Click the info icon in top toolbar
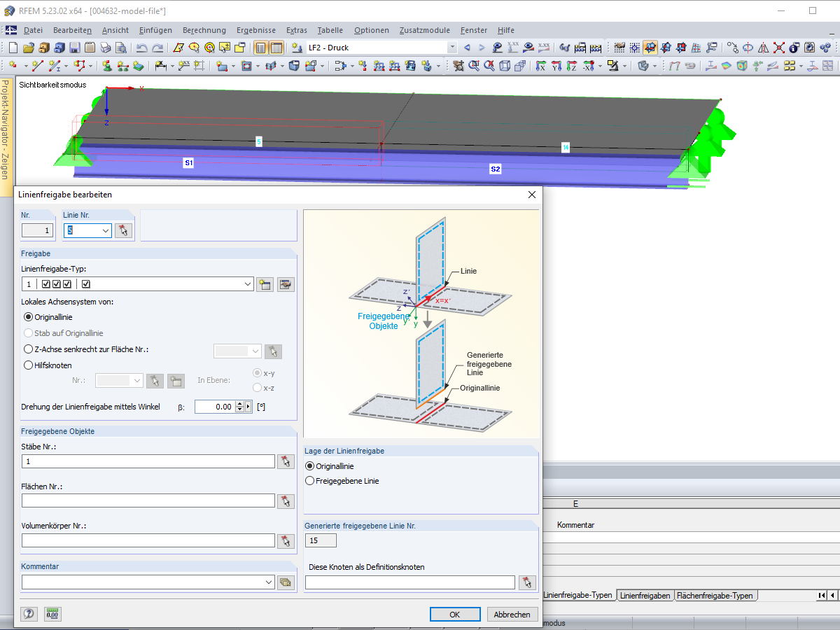 [794, 48]
